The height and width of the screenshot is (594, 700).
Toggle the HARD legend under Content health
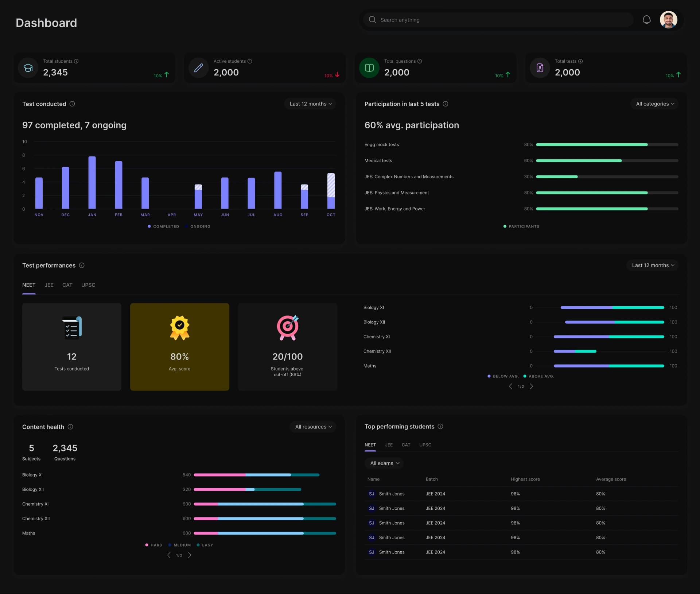pos(153,545)
